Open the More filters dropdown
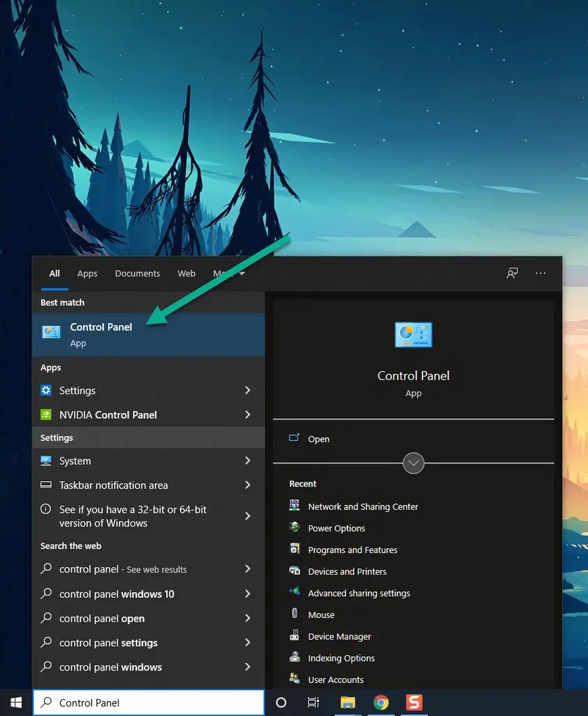Viewport: 588px width, 716px height. [229, 273]
